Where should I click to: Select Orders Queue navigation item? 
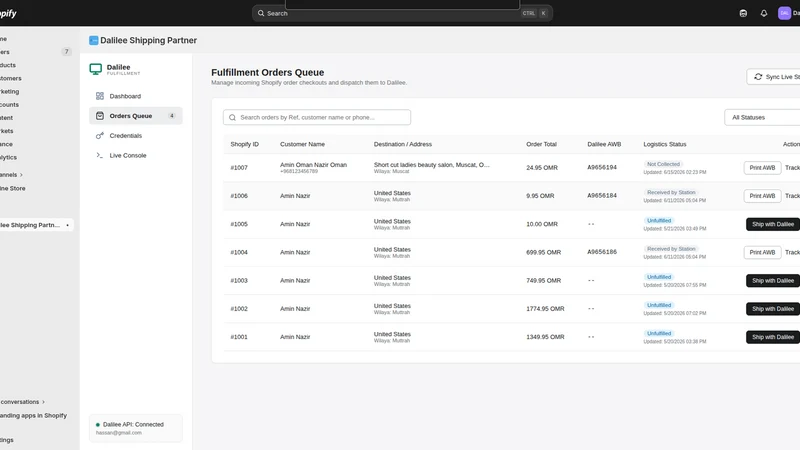click(x=136, y=116)
